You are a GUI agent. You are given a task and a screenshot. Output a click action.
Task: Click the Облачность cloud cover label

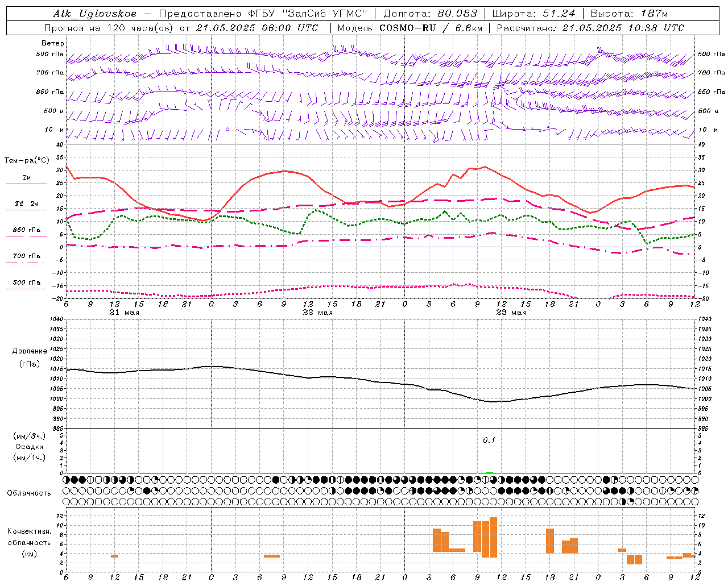pos(29,493)
